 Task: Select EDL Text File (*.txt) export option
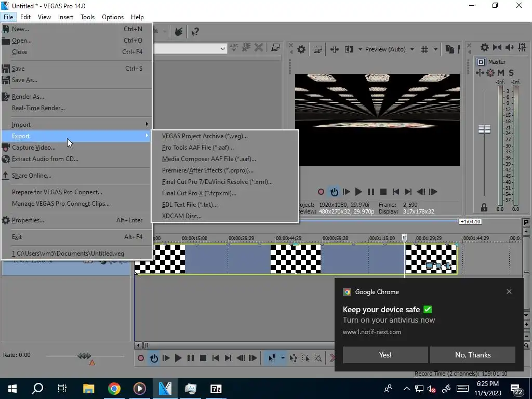coord(190,205)
